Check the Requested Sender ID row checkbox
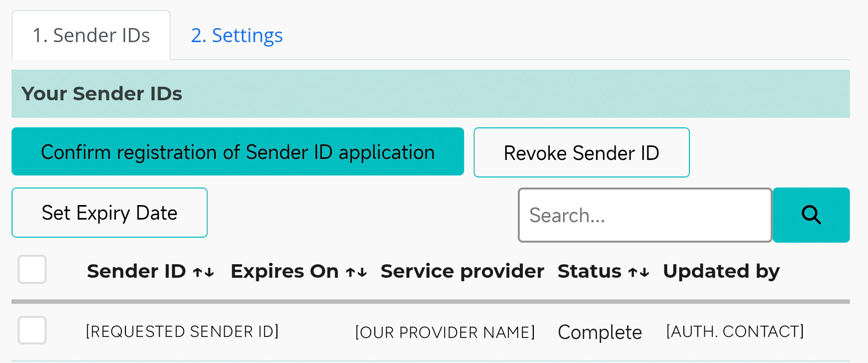Screen dimensions: 868x363 click(x=32, y=330)
